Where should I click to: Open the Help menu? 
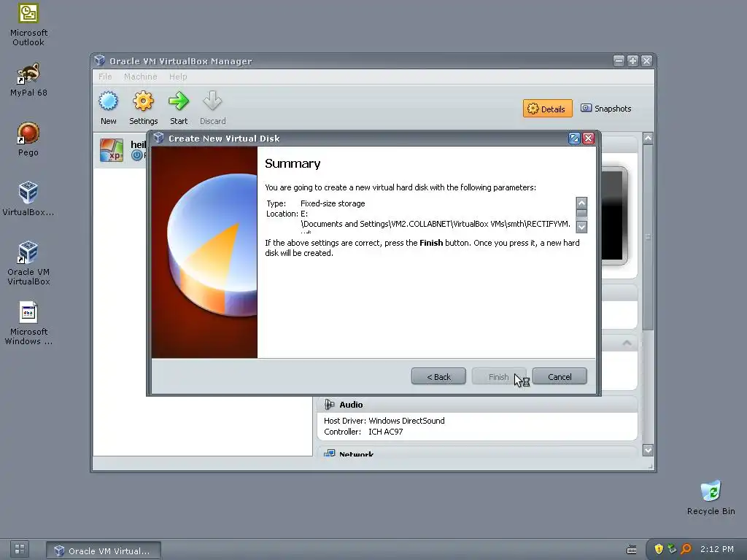[178, 77]
